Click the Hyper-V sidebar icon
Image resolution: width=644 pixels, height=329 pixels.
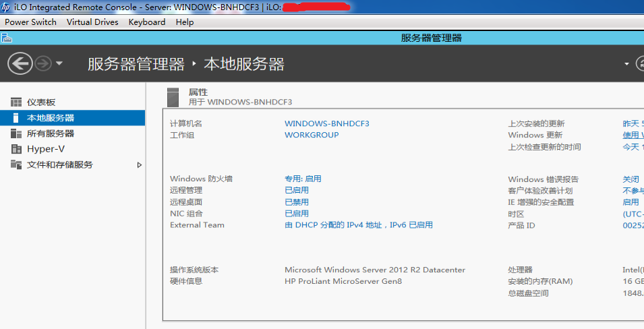click(16, 149)
